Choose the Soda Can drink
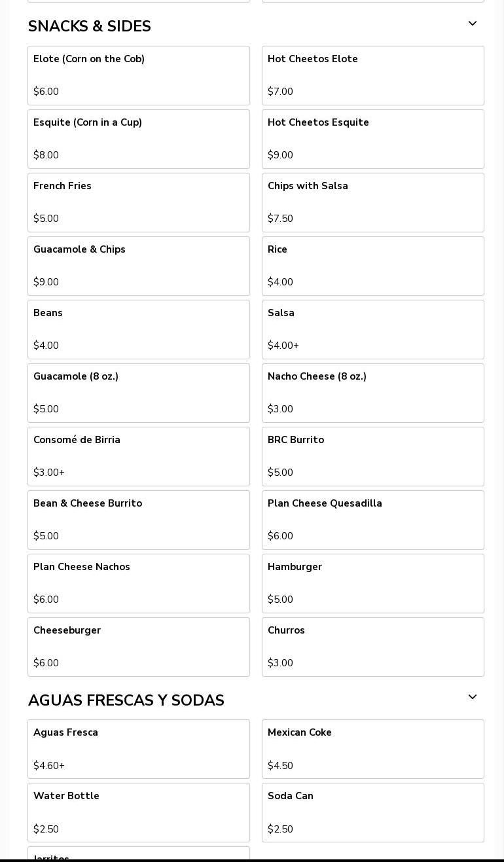 tap(373, 812)
